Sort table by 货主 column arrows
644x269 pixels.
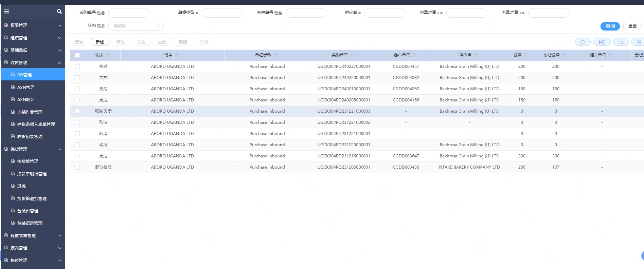pyautogui.click(x=177, y=55)
